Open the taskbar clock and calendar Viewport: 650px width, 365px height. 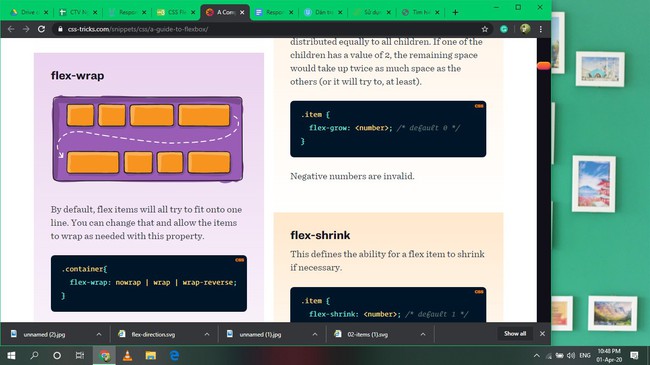pyautogui.click(x=609, y=355)
